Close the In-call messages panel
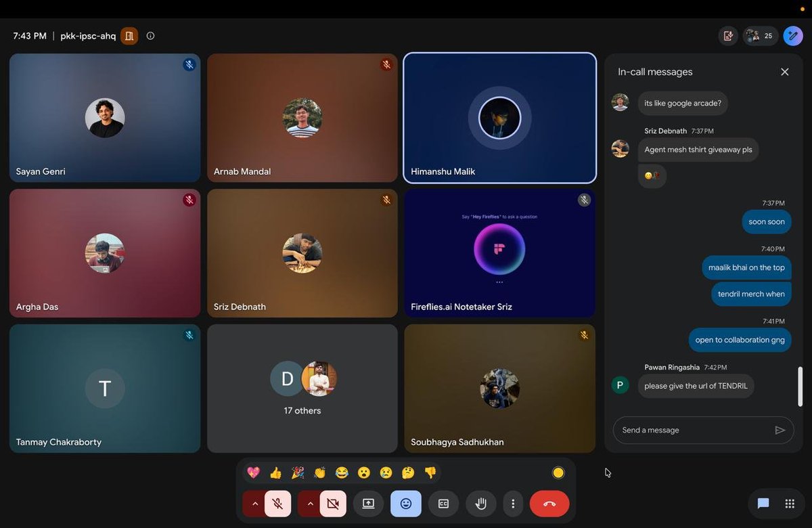Viewport: 812px width, 528px height. [785, 72]
